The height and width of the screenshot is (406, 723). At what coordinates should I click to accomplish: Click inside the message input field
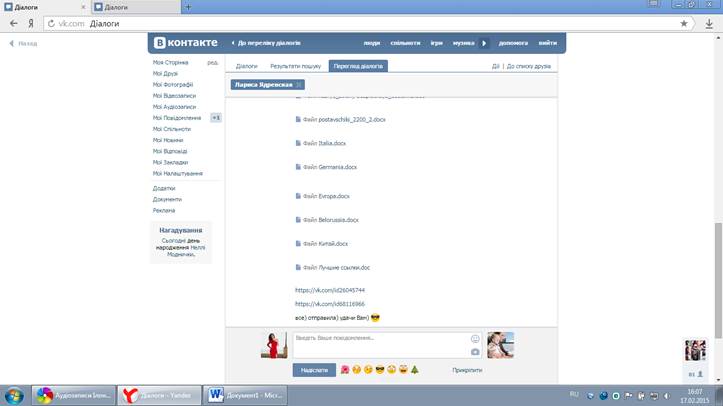point(382,345)
